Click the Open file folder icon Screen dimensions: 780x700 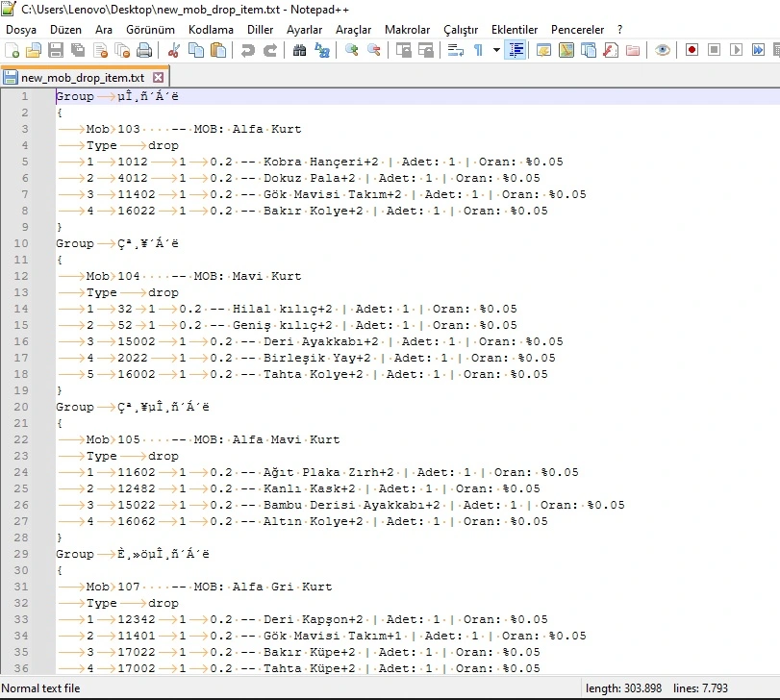pyautogui.click(x=34, y=50)
